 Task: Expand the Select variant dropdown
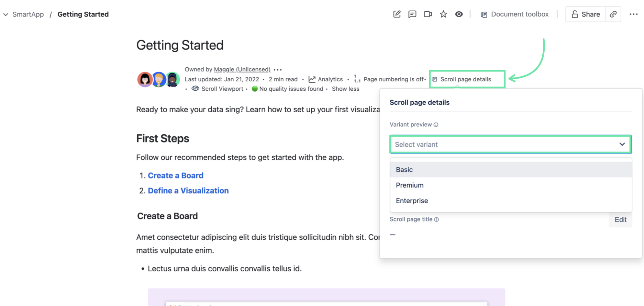pos(510,144)
